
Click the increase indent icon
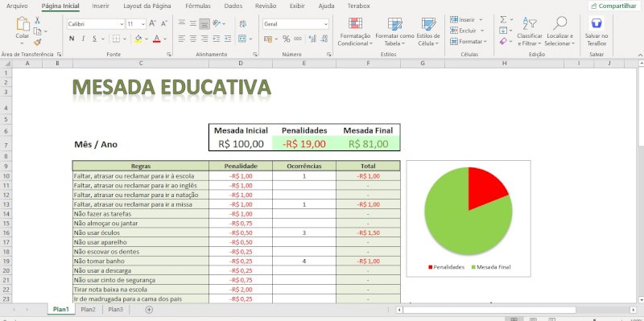tap(228, 39)
